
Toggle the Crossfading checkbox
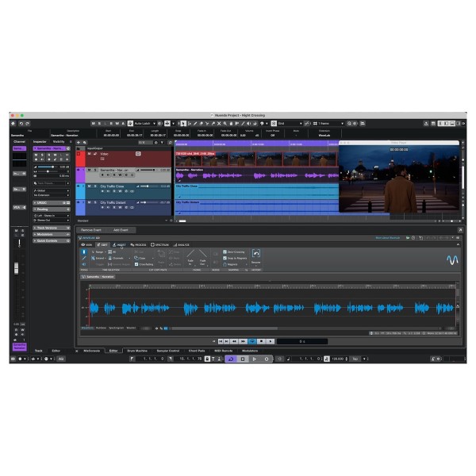(x=136, y=264)
